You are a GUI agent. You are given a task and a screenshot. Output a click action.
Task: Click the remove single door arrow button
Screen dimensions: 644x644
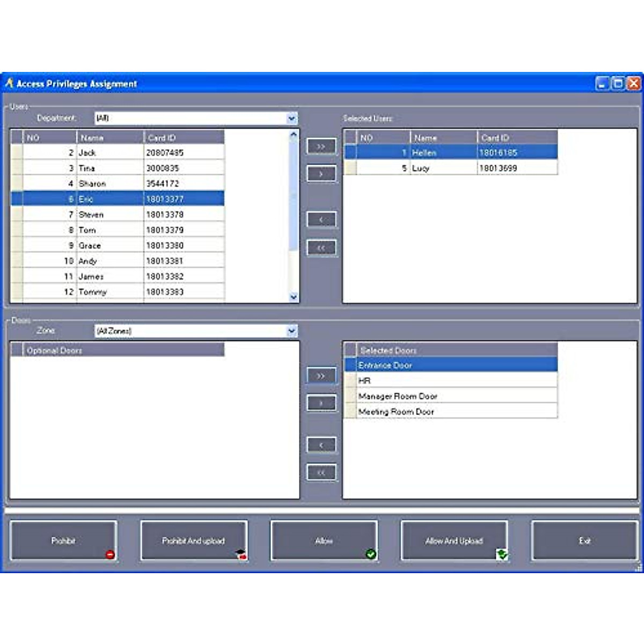click(321, 445)
